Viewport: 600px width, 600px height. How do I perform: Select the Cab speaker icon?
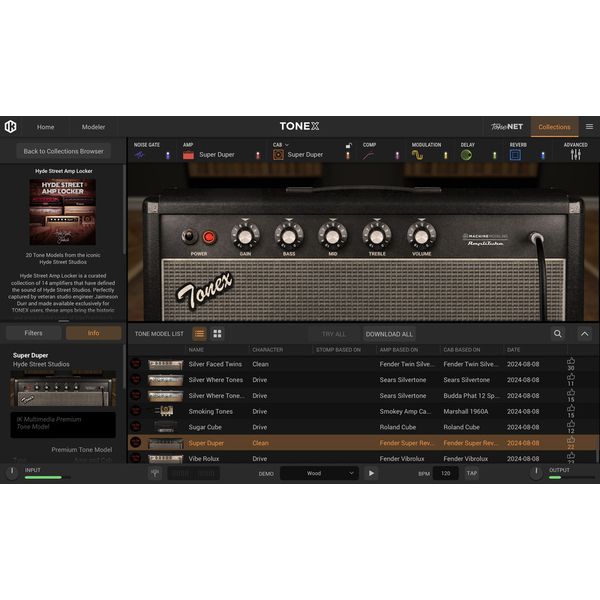(278, 155)
